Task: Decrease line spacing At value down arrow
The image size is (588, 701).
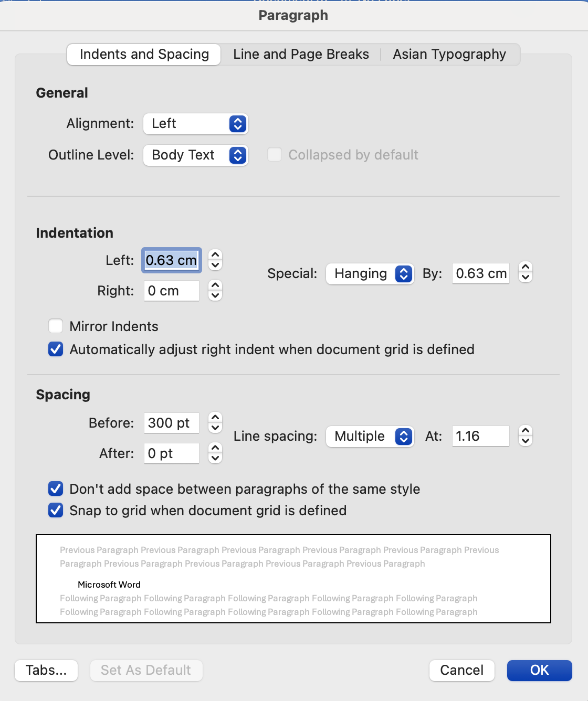Action: coord(526,441)
